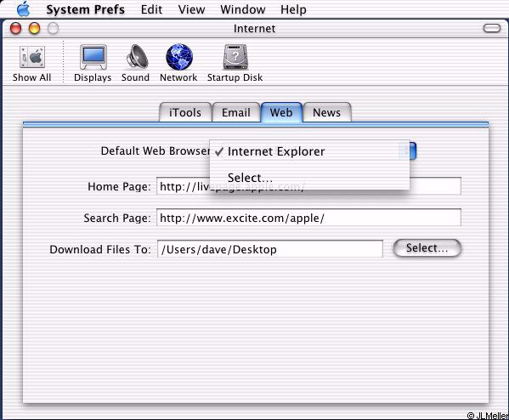Screen dimensions: 509x420
Task: Open the Apple menu icon
Action: (24, 9)
